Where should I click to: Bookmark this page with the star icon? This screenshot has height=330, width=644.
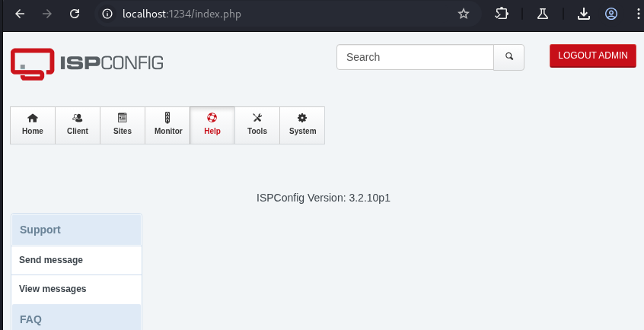tap(464, 14)
